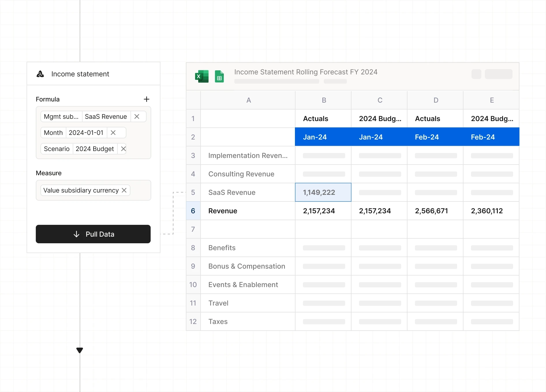
Task: Select row 2 header
Action: [193, 137]
